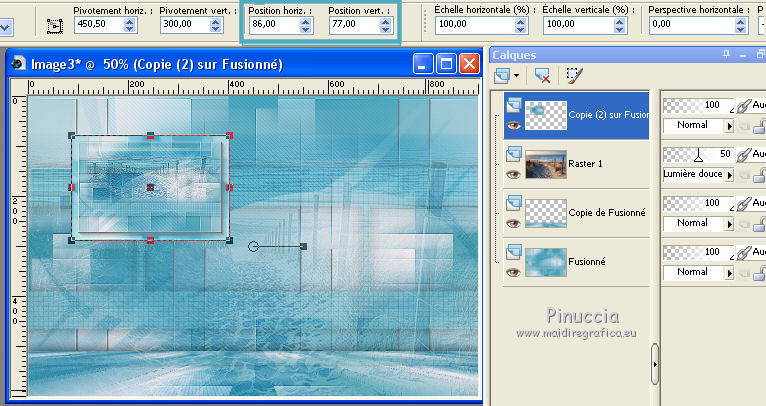This screenshot has width=766, height=406.
Task: Open blend mode dropdown of Fusionné layer
Action: pyautogui.click(x=729, y=273)
